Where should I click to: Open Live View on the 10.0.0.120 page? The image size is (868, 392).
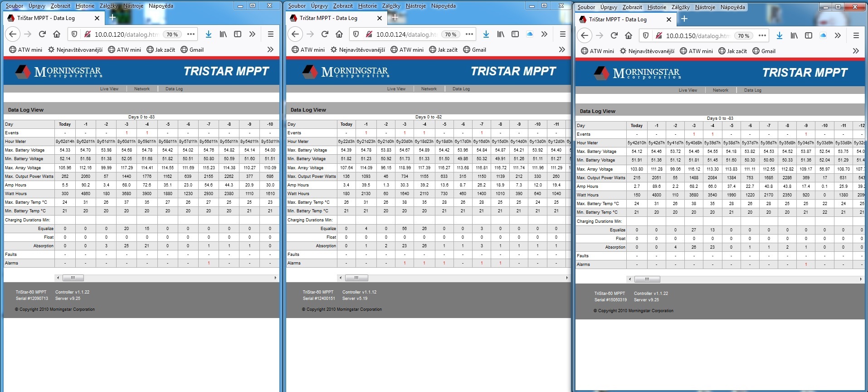[109, 89]
